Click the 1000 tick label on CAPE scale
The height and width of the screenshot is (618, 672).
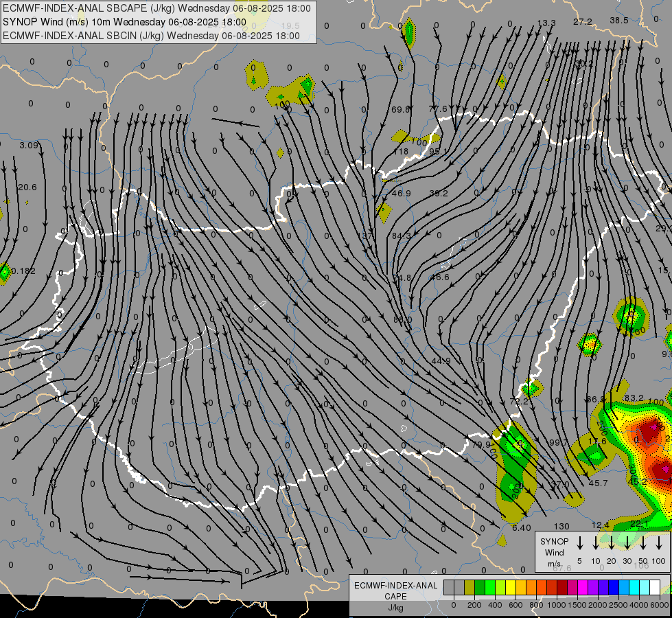(x=556, y=605)
